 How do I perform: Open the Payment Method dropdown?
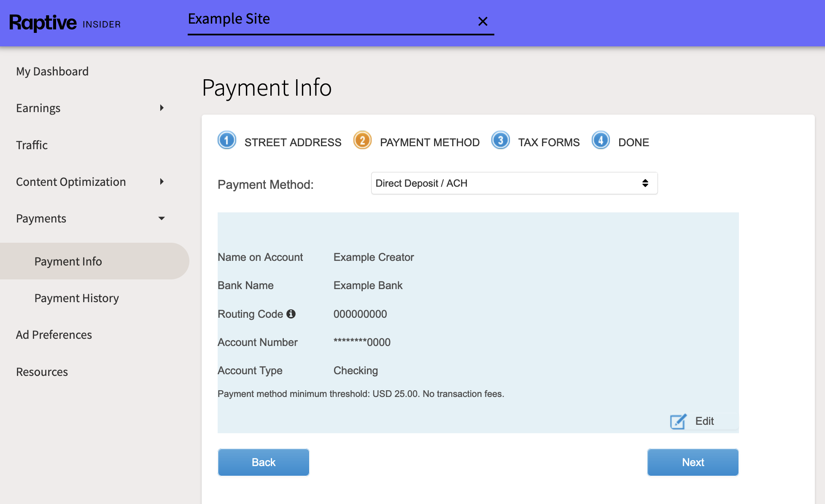coord(514,183)
